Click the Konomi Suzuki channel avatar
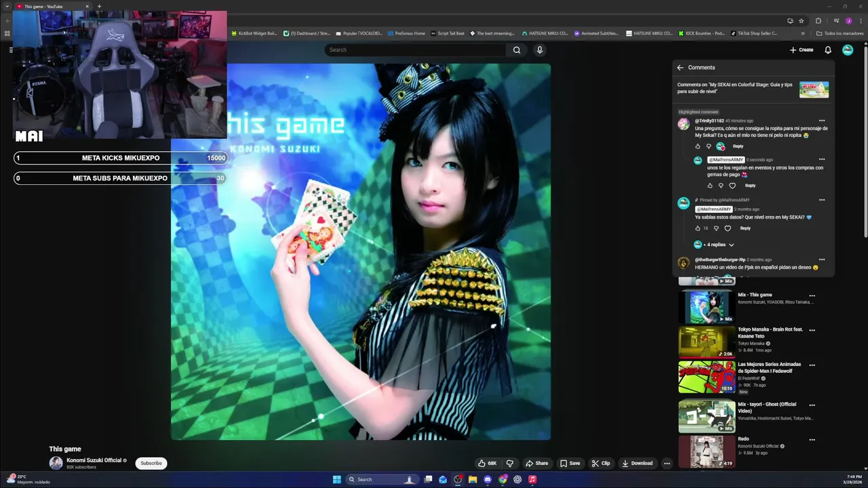Viewport: 868px width, 488px height. [56, 463]
